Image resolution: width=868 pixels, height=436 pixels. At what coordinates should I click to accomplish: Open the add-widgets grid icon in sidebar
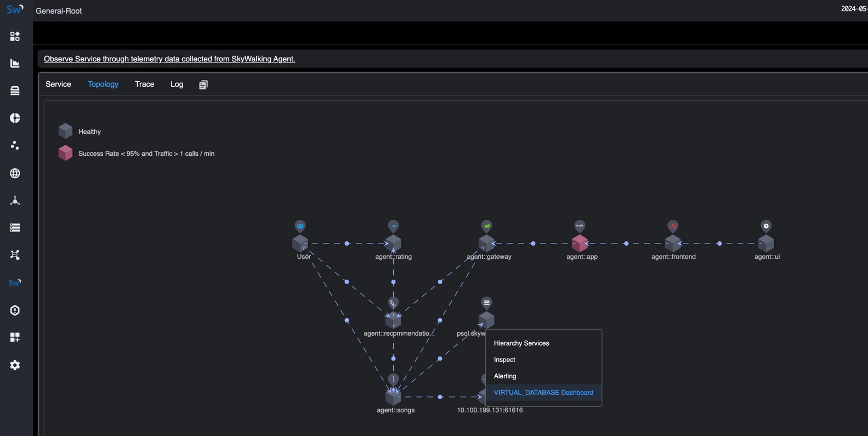[x=15, y=337]
